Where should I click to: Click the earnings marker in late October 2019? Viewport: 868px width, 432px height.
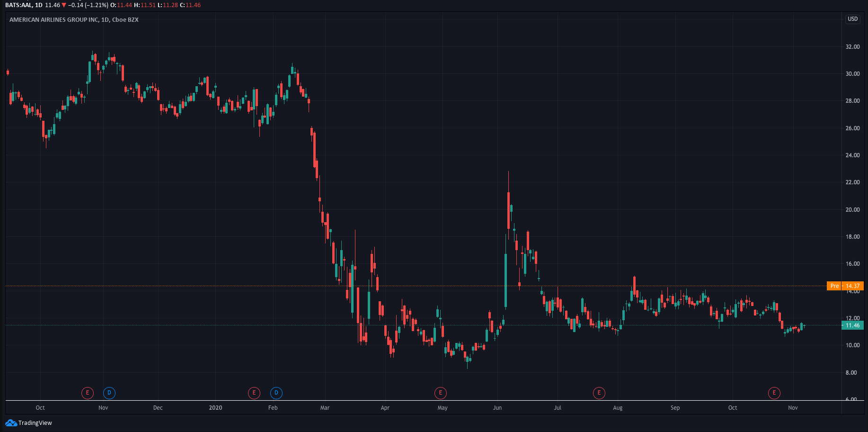(x=87, y=393)
